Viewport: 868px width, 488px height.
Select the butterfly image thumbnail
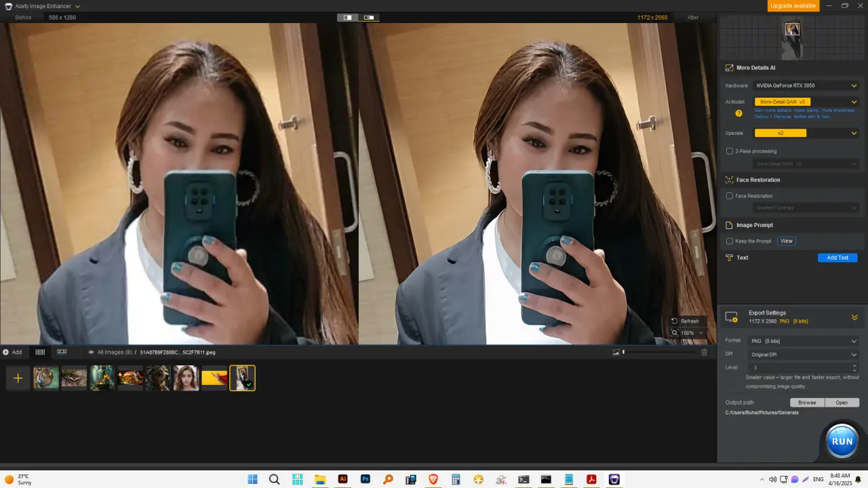tap(74, 378)
